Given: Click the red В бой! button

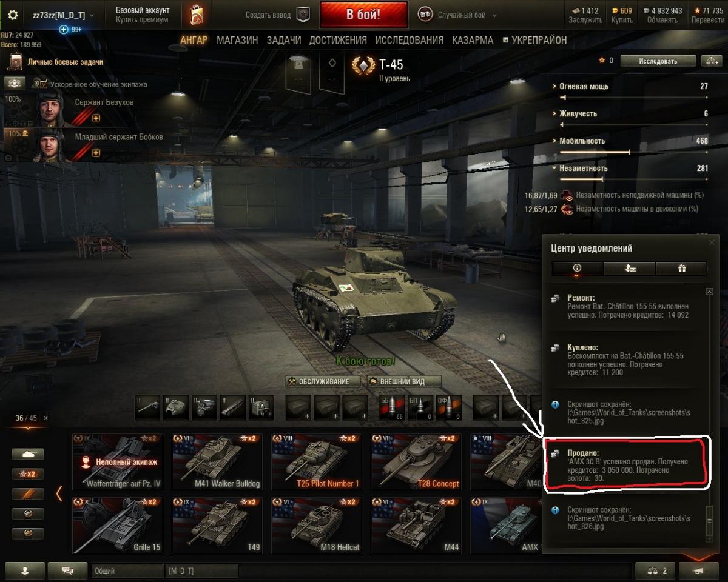Looking at the screenshot, I should [x=363, y=15].
